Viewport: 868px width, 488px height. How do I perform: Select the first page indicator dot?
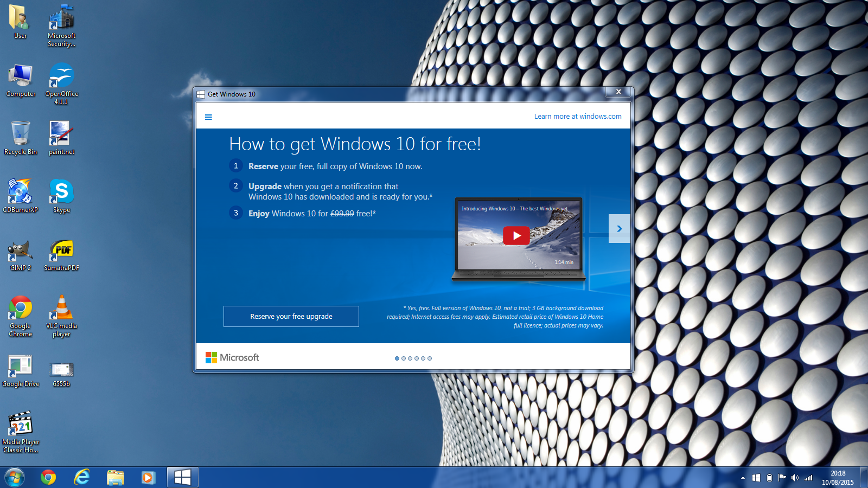pyautogui.click(x=397, y=358)
